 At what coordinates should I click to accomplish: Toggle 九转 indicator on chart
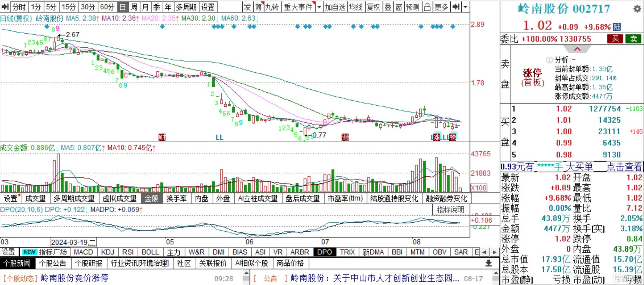tap(271, 7)
